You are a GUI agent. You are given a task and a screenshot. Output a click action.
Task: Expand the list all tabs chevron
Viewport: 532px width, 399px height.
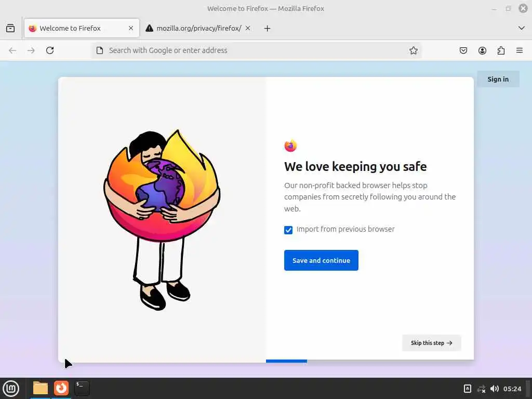point(522,28)
